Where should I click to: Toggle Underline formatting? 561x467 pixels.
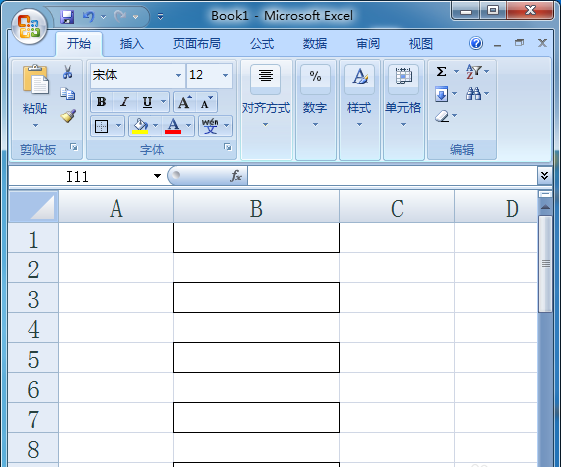147,102
